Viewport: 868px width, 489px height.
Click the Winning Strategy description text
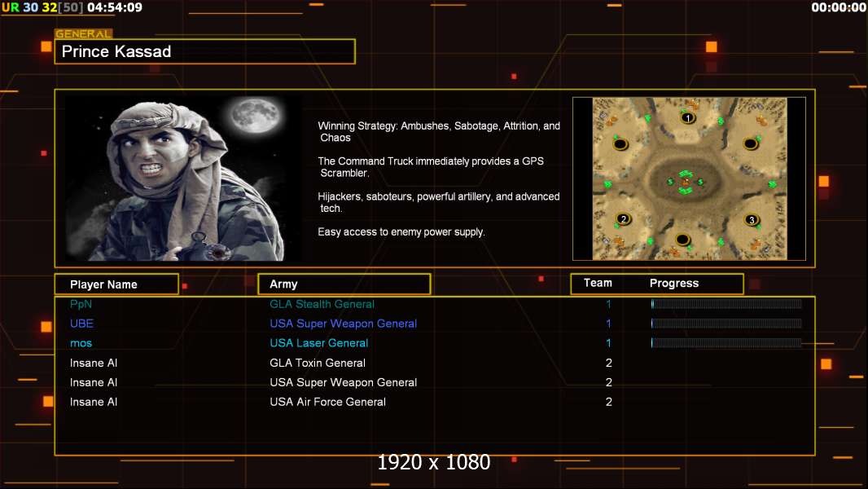click(439, 132)
